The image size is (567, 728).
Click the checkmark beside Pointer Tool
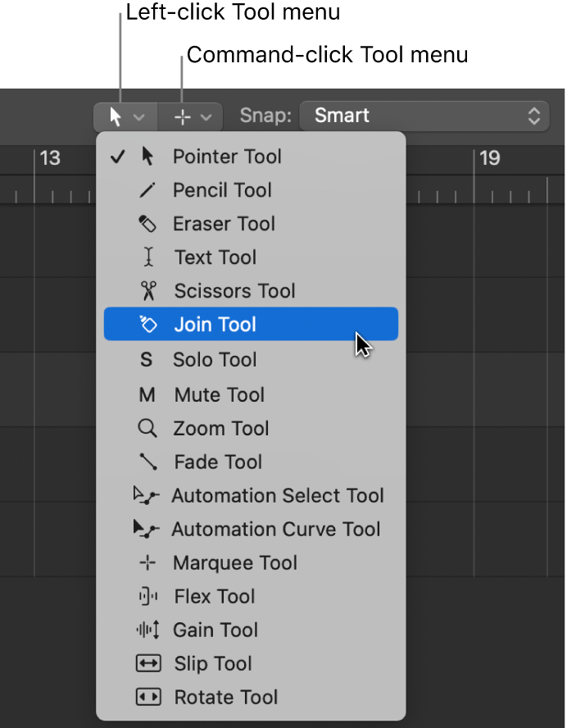[117, 156]
